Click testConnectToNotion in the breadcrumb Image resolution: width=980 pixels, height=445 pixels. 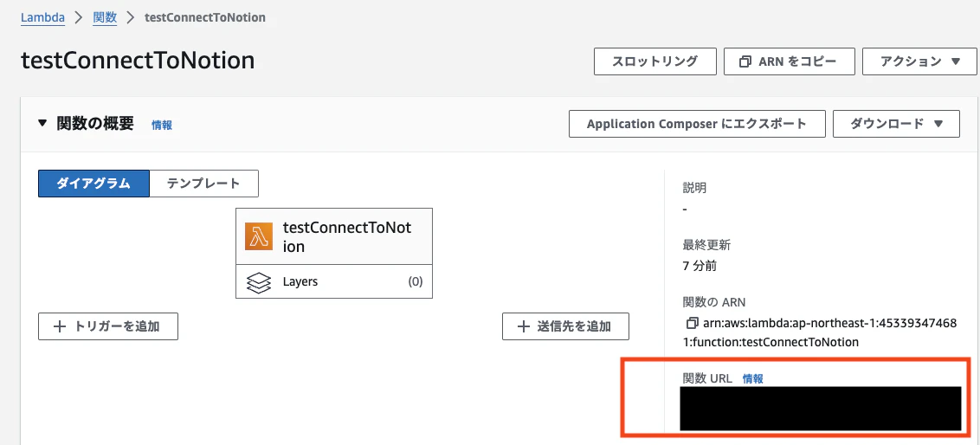tap(205, 17)
